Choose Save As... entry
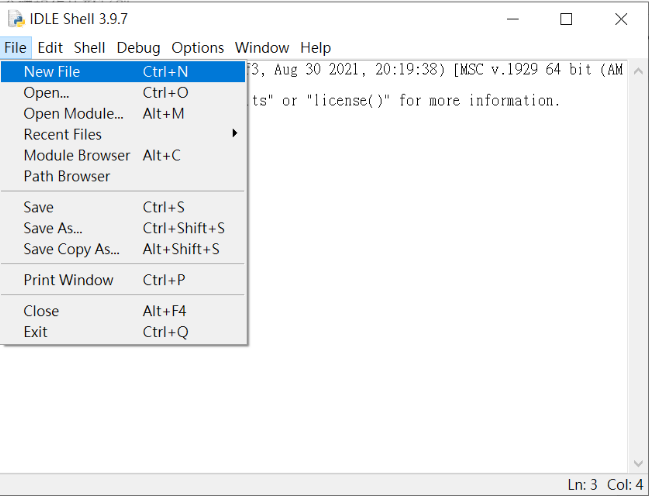The width and height of the screenshot is (649, 496). [x=123, y=228]
